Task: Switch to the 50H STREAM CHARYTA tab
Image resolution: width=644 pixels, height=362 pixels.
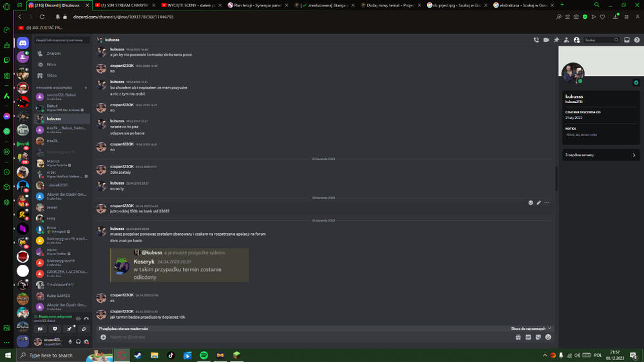Action: pyautogui.click(x=125, y=5)
